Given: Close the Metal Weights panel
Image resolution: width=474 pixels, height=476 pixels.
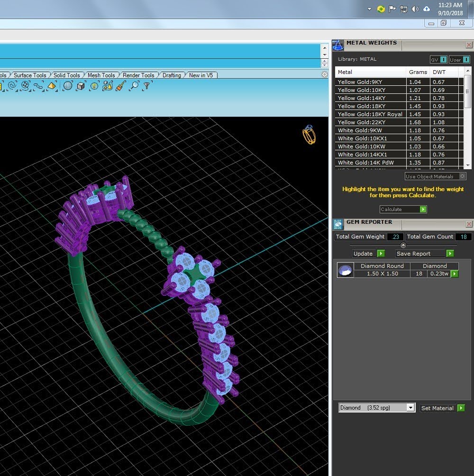Looking at the screenshot, I should tap(469, 45).
